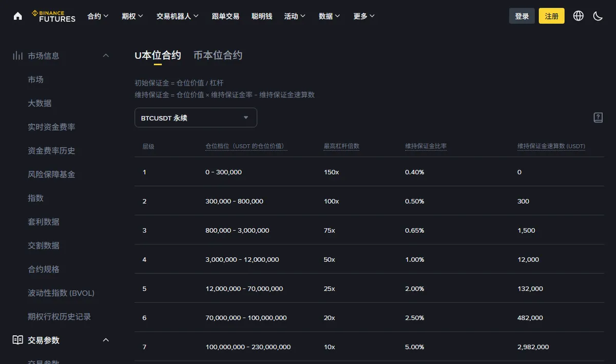This screenshot has height=364, width=616.
Task: Switch to U本位合约 tab
Action: point(158,55)
